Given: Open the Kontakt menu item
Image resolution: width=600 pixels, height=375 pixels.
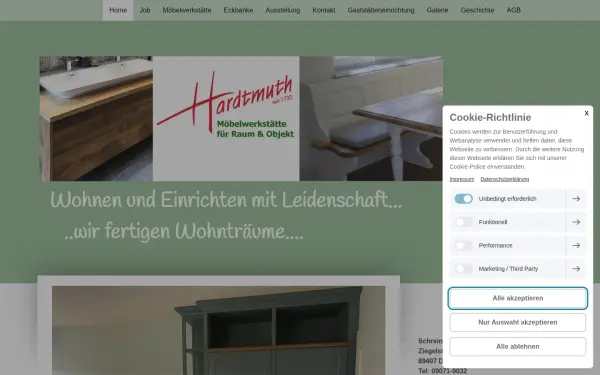Looking at the screenshot, I should coord(324,10).
